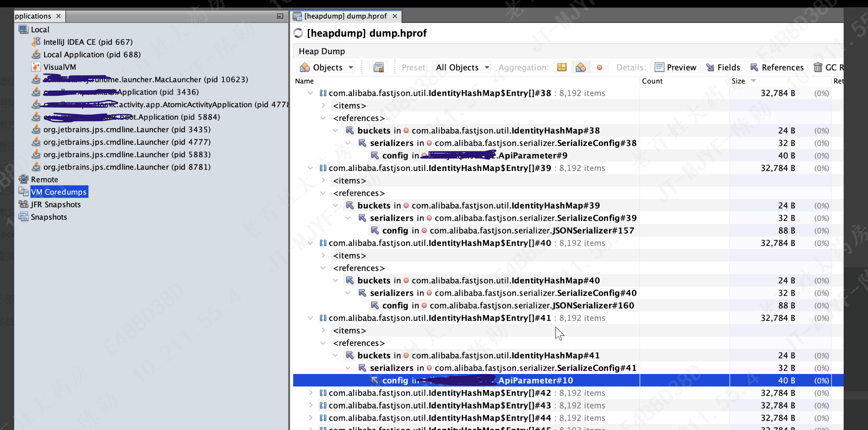Select org.jetbrains.jps.cmdline.Launcher (pid 4777)

point(127,142)
